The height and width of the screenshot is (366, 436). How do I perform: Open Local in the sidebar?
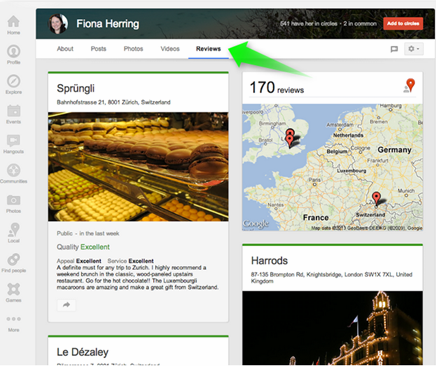pyautogui.click(x=13, y=233)
